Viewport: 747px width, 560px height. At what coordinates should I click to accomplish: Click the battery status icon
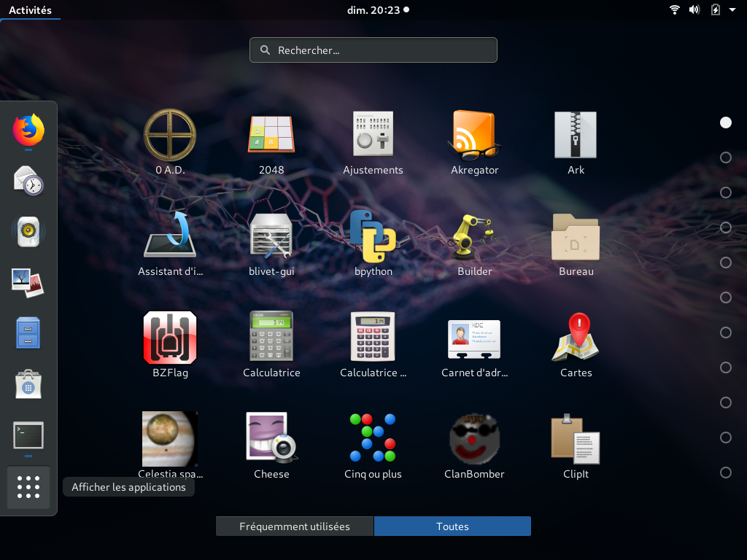click(716, 9)
